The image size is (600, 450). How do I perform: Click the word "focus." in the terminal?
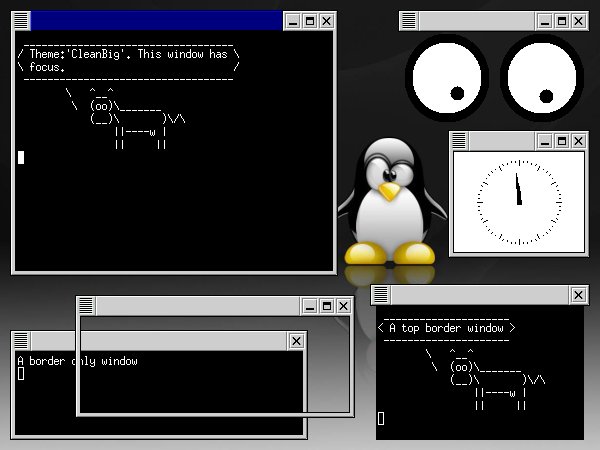click(47, 67)
